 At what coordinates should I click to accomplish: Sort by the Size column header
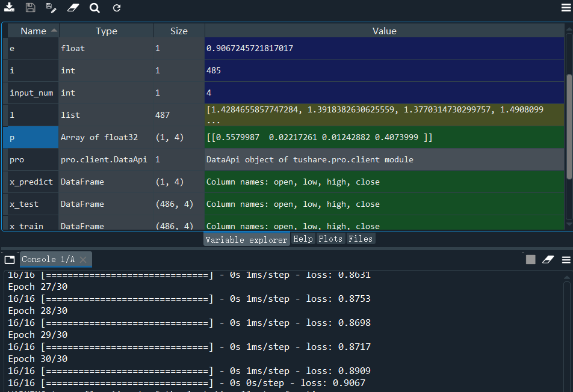[x=179, y=31]
